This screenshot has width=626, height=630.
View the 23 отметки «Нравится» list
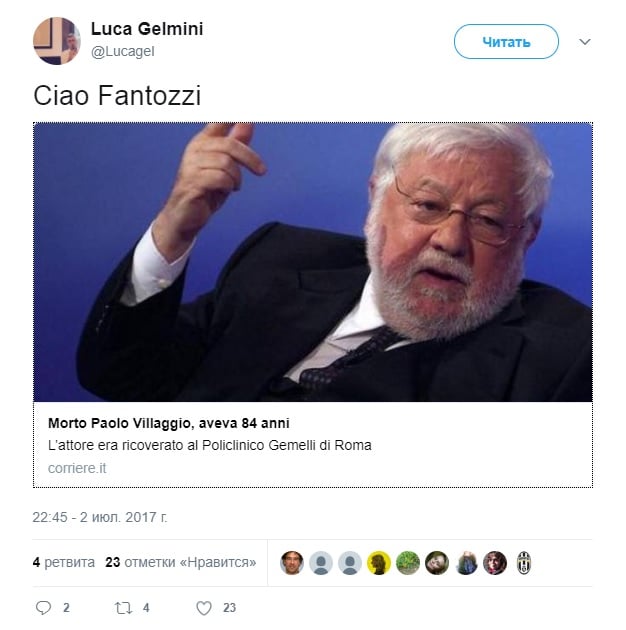181,562
